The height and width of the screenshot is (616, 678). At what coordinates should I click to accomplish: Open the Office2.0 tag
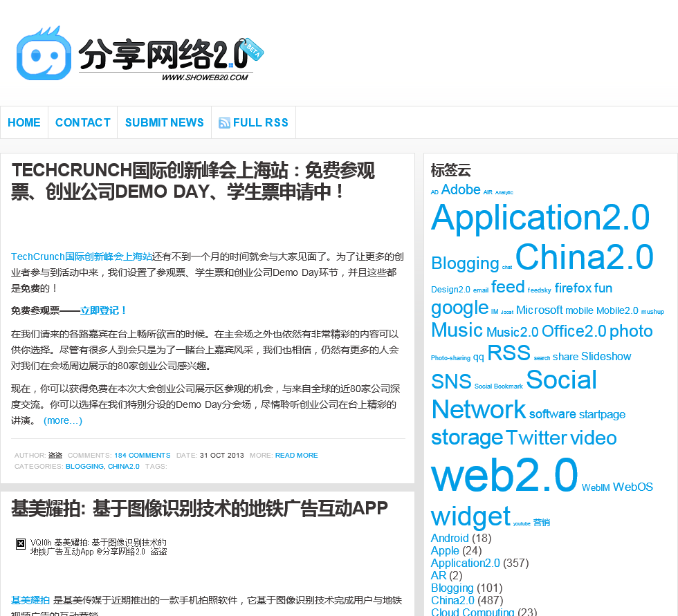click(x=574, y=331)
